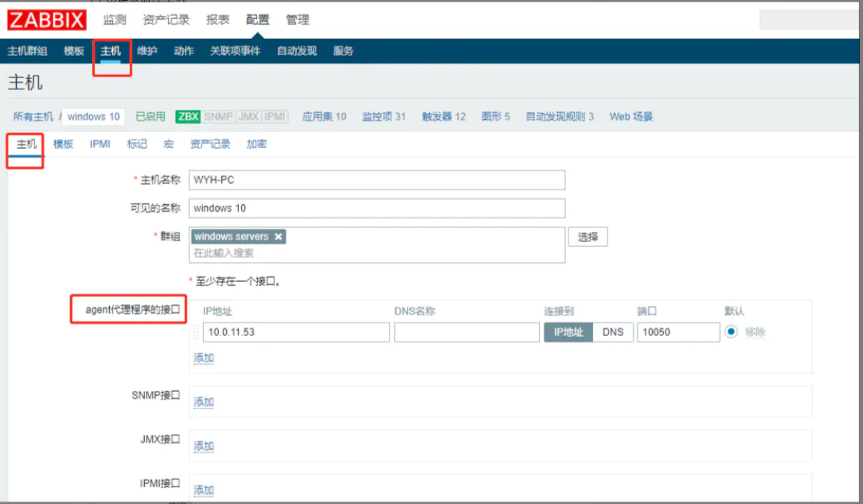
Task: Remove windows servers group via its x icon
Action: point(279,236)
